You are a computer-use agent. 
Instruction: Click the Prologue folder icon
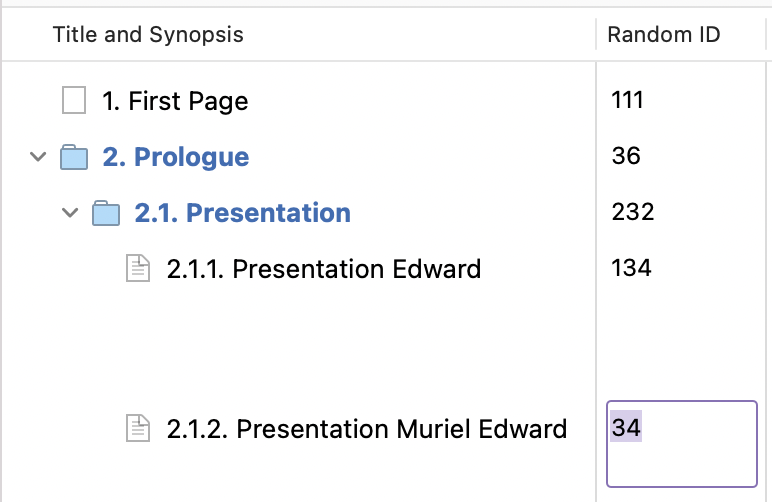75,157
